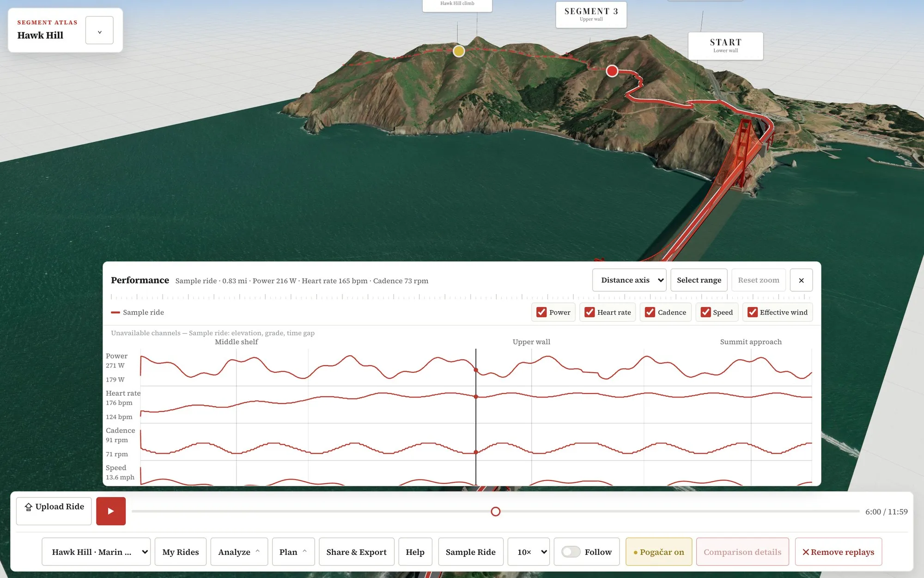Uncheck the Heart rate channel checkbox

[x=590, y=312]
